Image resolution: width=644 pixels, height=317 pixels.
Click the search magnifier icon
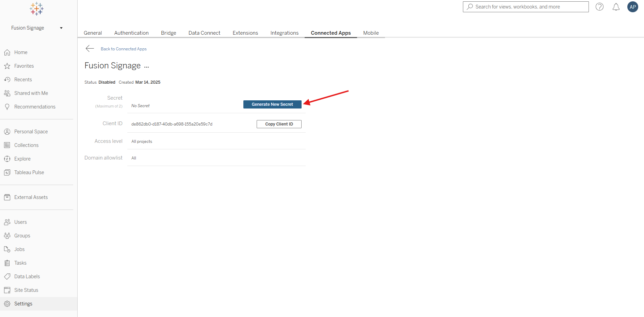470,7
